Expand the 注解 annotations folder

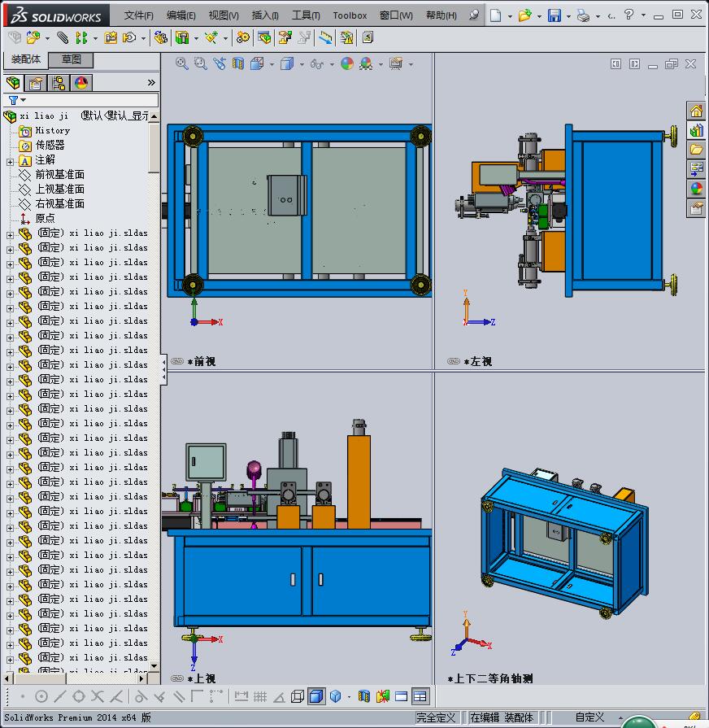click(10, 161)
